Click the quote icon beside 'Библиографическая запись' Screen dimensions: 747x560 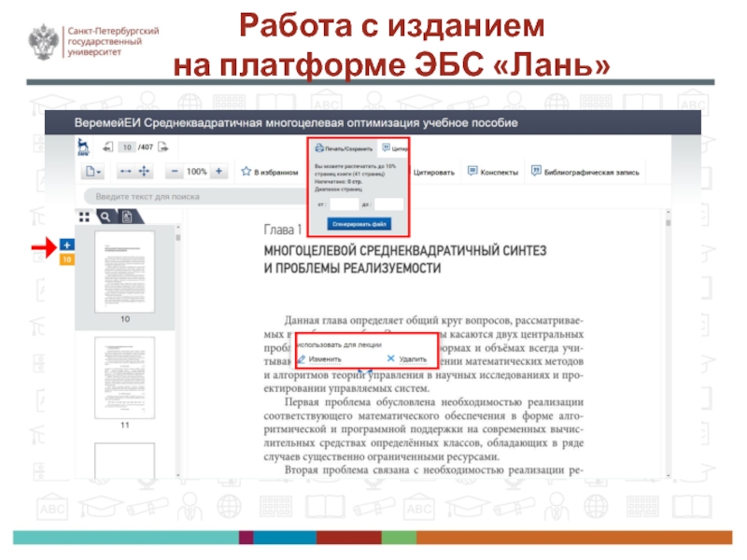click(536, 171)
